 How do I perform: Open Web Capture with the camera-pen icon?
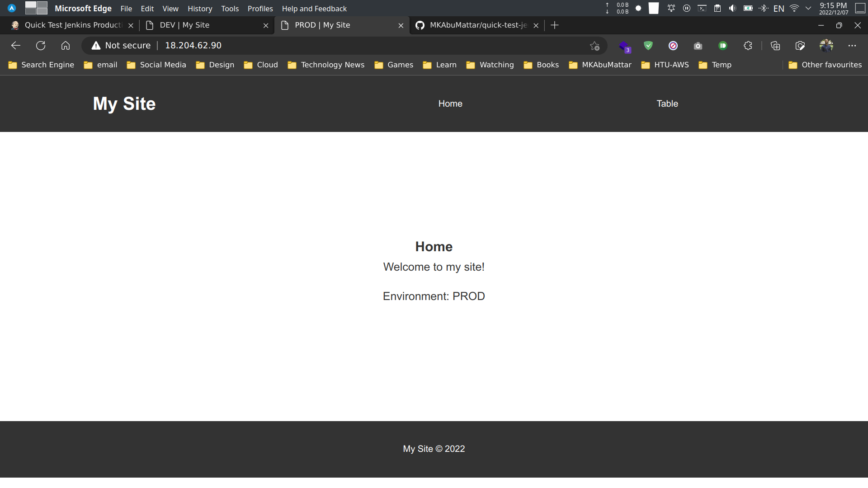[800, 45]
